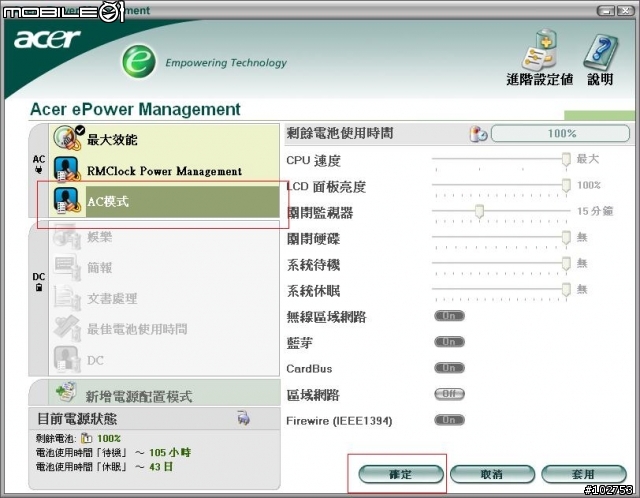The width and height of the screenshot is (640, 498).
Task: Click the 100% remaining battery bar
Action: click(x=560, y=133)
